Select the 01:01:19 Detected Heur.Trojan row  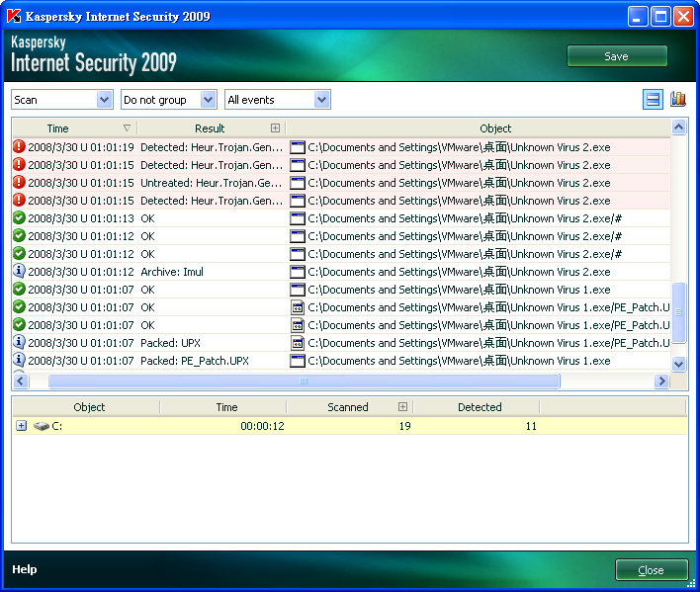pos(341,147)
